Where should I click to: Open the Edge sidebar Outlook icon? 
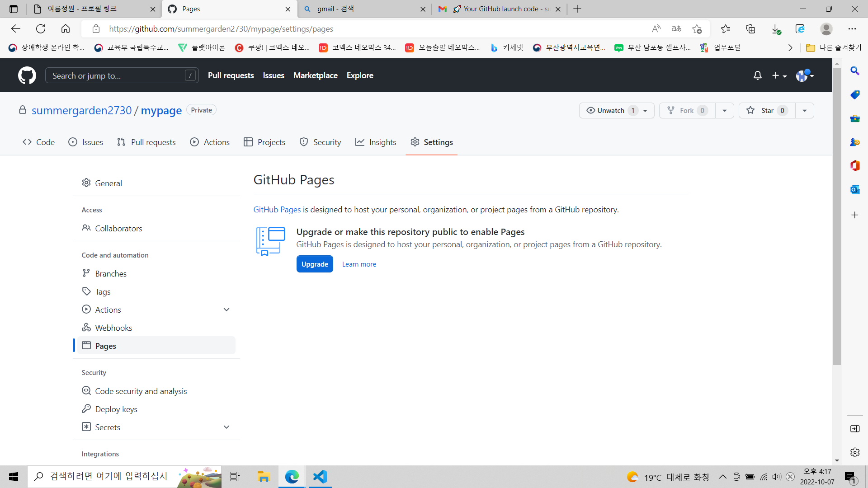[855, 189]
